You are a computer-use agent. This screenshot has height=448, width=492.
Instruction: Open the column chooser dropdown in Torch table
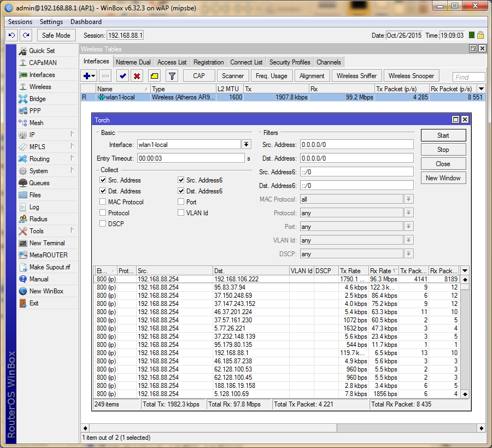pos(465,270)
